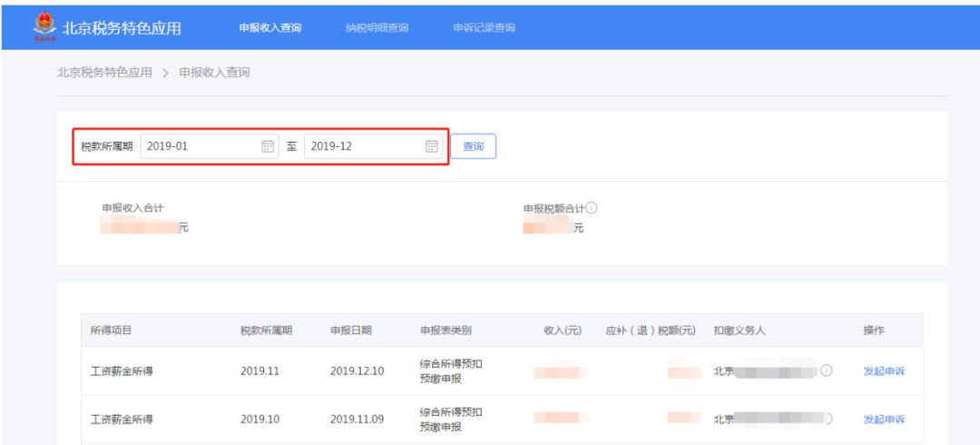The height and width of the screenshot is (445, 980).
Task: Click info icon beside 2019.10 withholding agent
Action: click(827, 419)
